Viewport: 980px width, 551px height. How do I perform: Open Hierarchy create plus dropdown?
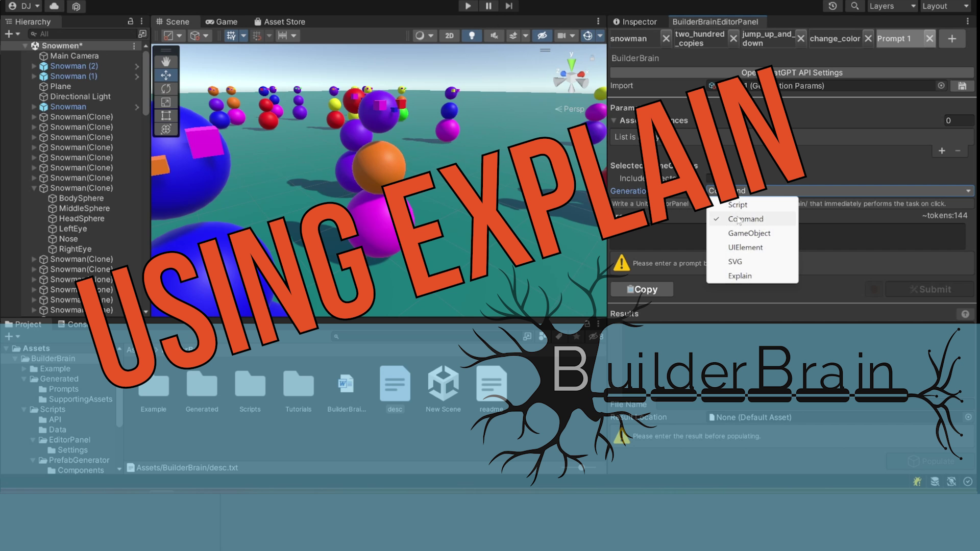pyautogui.click(x=12, y=34)
